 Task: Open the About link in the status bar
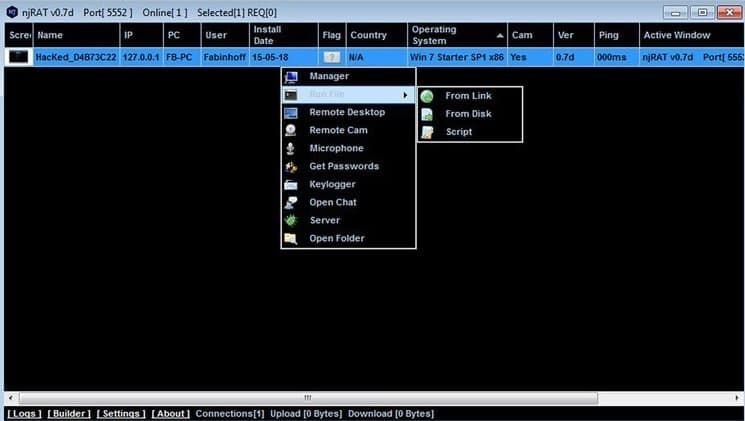[171, 414]
